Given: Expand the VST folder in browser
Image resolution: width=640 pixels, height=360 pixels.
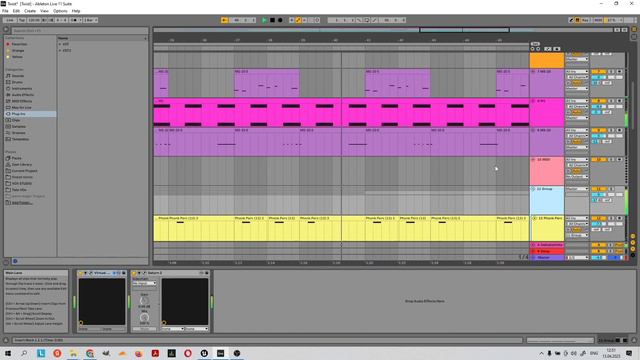Looking at the screenshot, I should [60, 44].
